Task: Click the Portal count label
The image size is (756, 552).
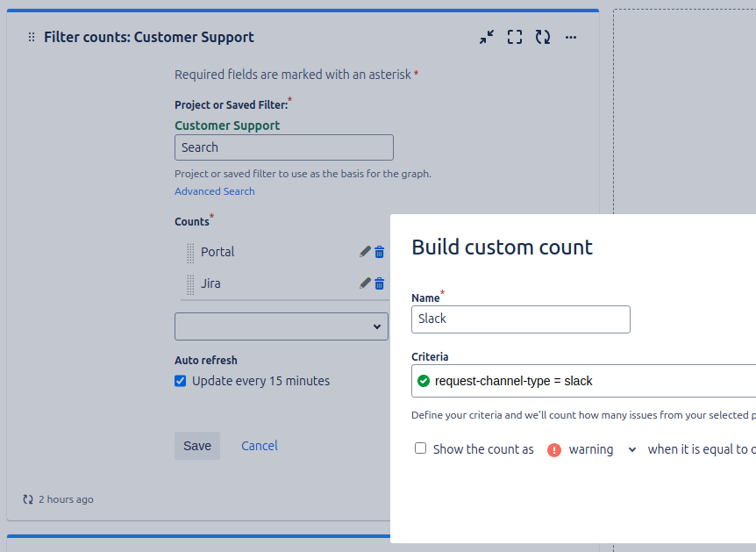Action: tap(218, 252)
